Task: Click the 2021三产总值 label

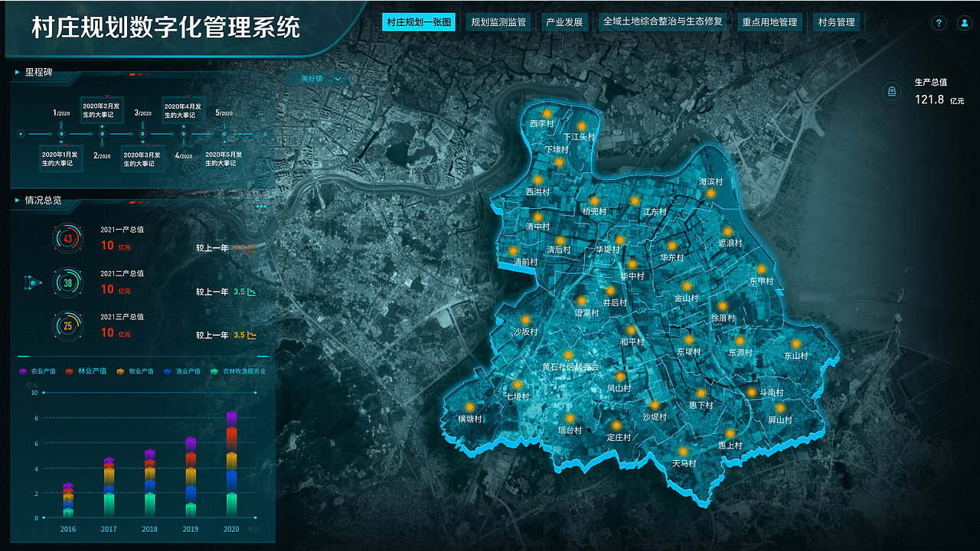Action: click(x=122, y=317)
